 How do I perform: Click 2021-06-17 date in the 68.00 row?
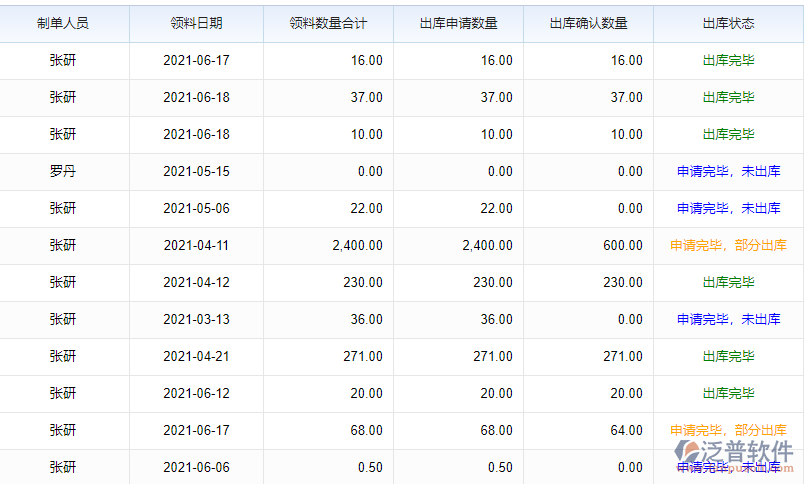point(196,430)
